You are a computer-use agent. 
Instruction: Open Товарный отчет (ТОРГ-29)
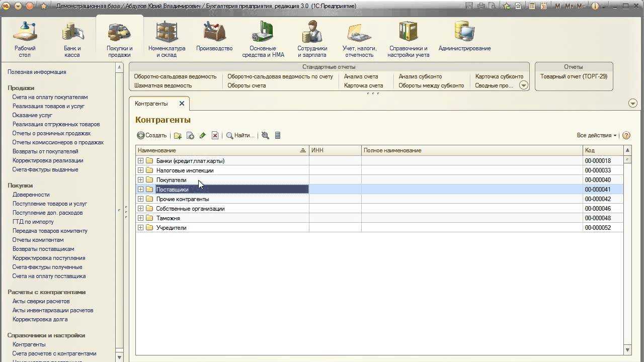click(x=574, y=76)
